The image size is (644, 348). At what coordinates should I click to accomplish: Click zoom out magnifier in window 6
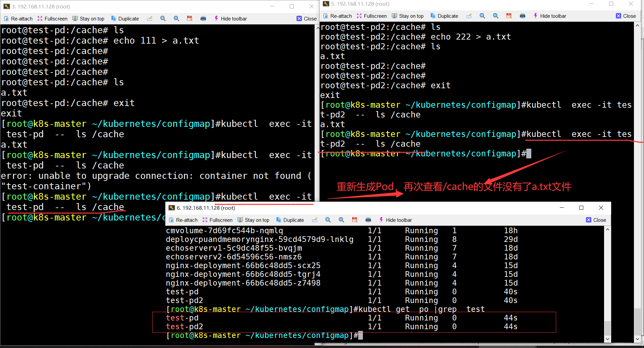point(341,220)
